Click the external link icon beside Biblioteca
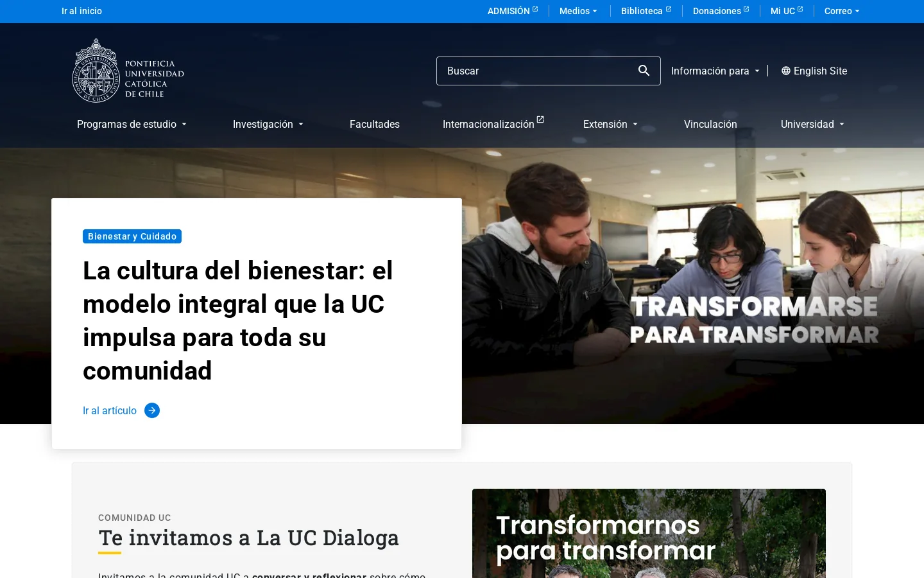The height and width of the screenshot is (578, 924). pos(669,9)
